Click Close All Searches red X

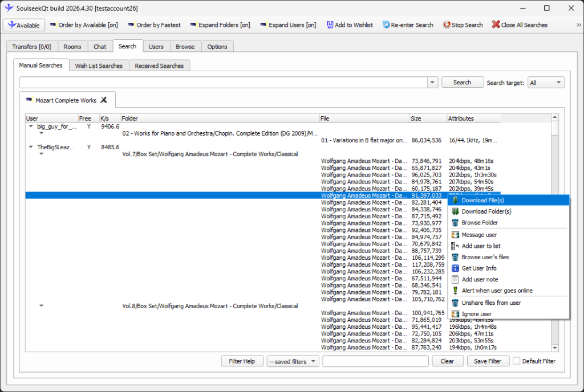point(496,24)
